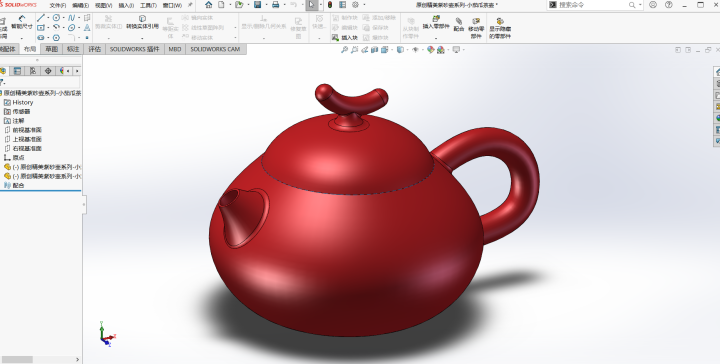Open the 工具(T) menu
The height and width of the screenshot is (364, 720).
point(148,6)
